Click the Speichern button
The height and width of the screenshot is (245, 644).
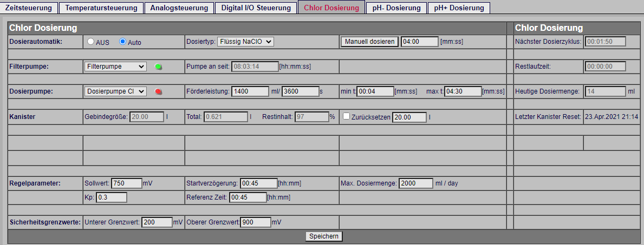tap(324, 236)
